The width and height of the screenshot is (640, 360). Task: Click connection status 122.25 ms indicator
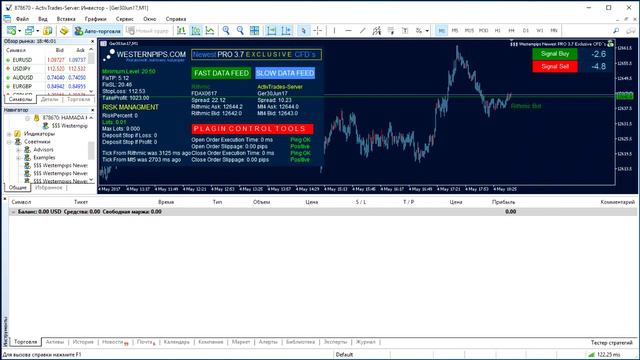pyautogui.click(x=605, y=355)
